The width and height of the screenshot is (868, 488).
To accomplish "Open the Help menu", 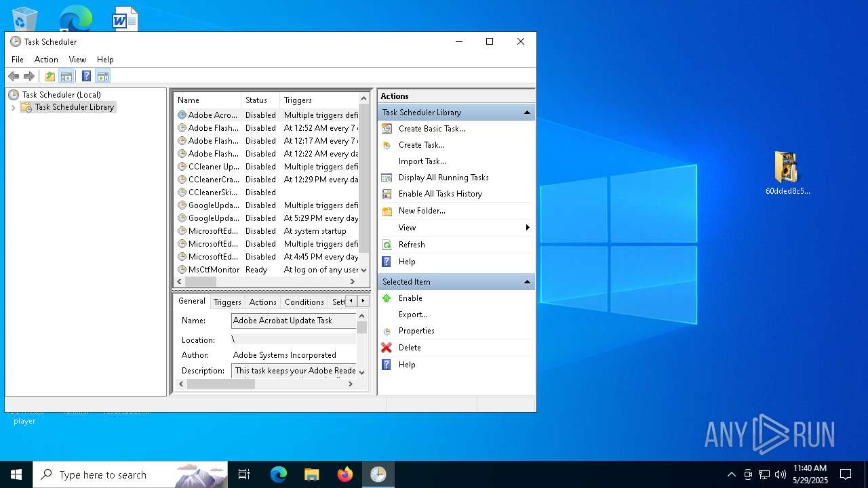I will tap(105, 60).
